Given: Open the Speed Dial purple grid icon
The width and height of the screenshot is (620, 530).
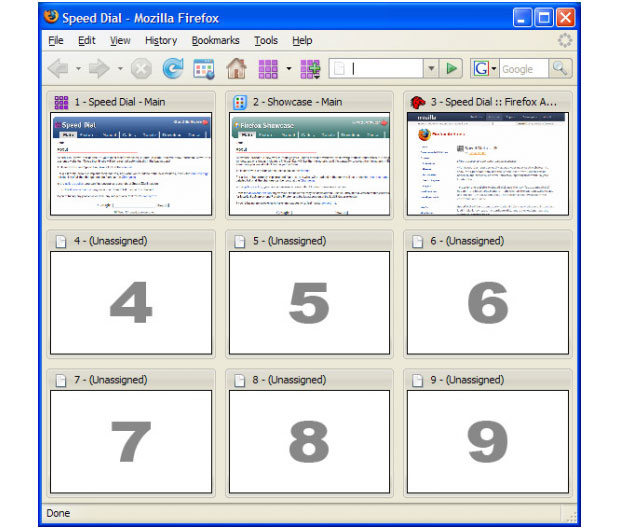Looking at the screenshot, I should [x=268, y=69].
